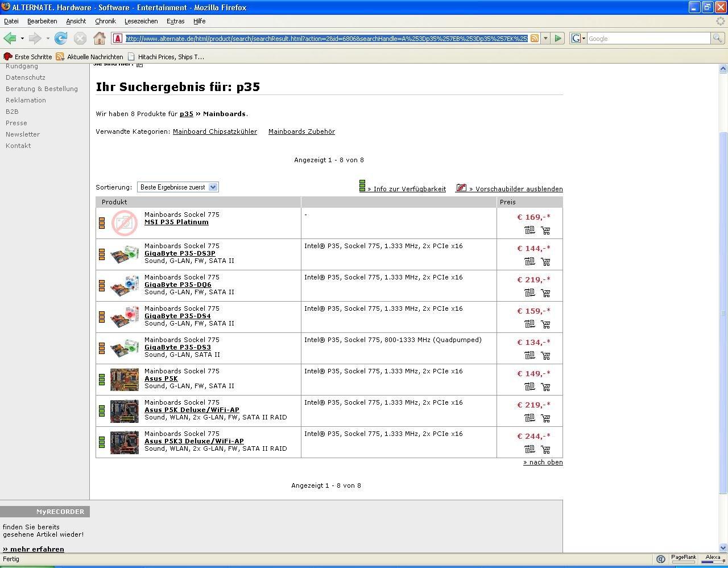Add Asus P5K to shopping cart

[x=545, y=387]
